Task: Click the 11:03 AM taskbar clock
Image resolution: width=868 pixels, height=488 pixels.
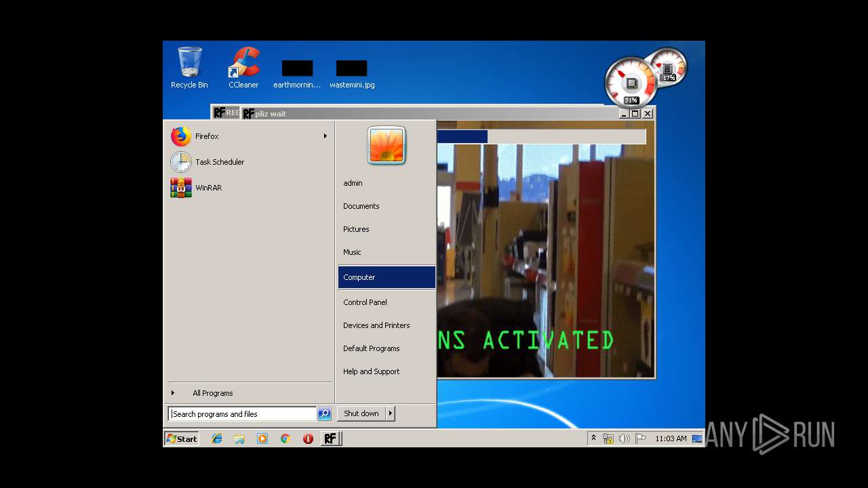Action: 671,439
